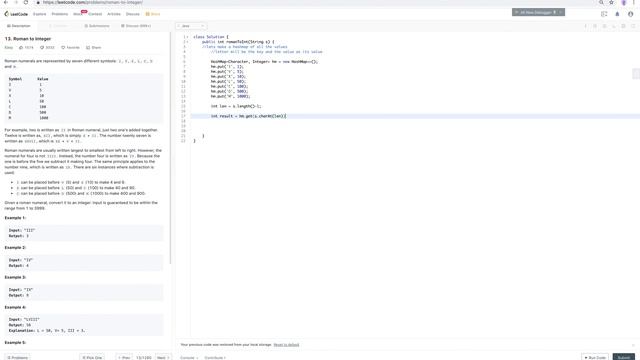Click the browser zoom magnifier icon
The width and height of the screenshot is (640, 360).
(601, 2)
